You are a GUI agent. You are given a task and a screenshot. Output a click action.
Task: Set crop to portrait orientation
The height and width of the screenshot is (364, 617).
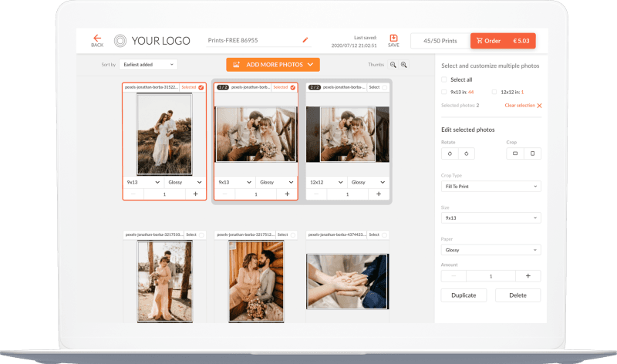coord(532,153)
